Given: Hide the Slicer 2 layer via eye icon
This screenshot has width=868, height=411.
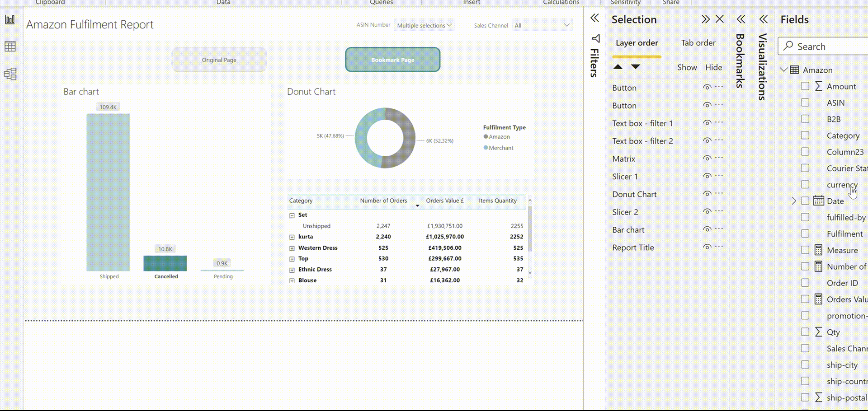Looking at the screenshot, I should [x=707, y=211].
